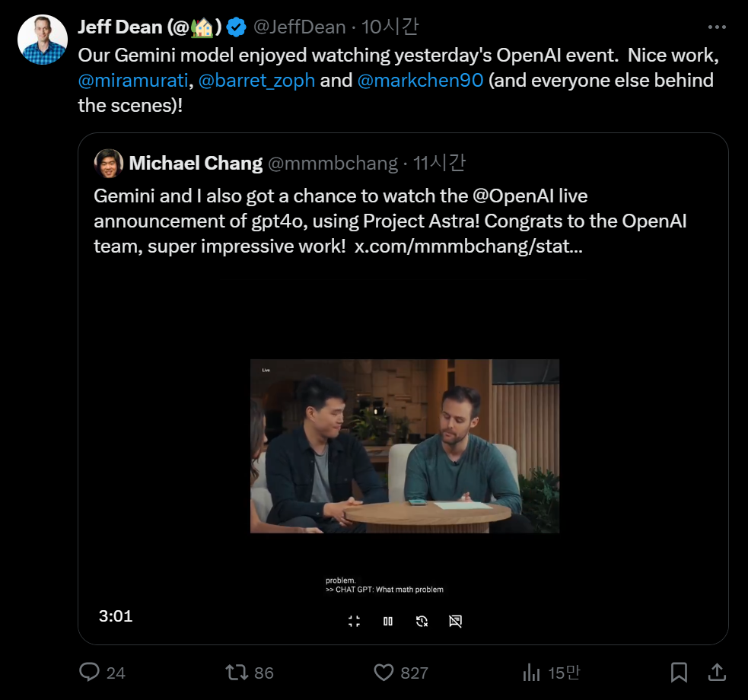Pause the embedded video
This screenshot has width=748, height=700.
coord(388,621)
